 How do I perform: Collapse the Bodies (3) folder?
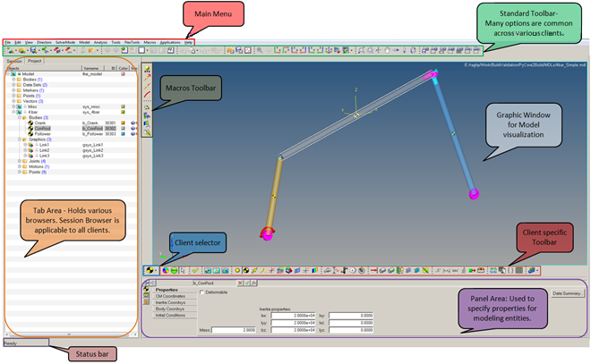(x=20, y=117)
